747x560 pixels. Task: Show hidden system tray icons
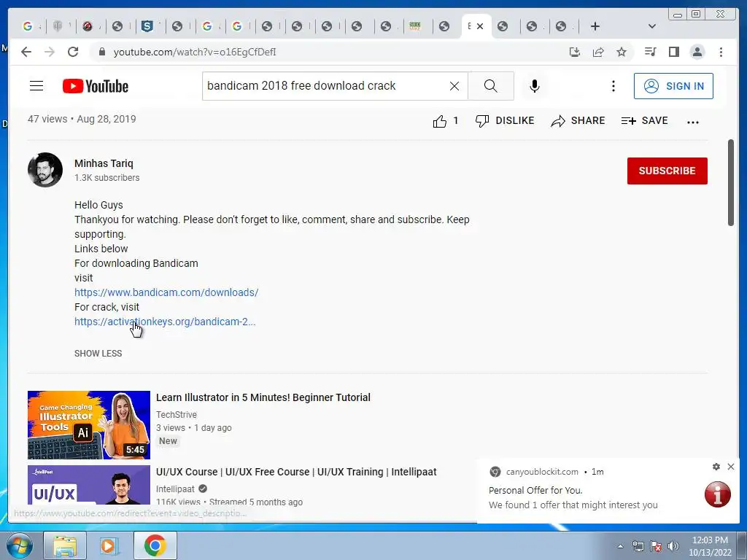click(620, 547)
